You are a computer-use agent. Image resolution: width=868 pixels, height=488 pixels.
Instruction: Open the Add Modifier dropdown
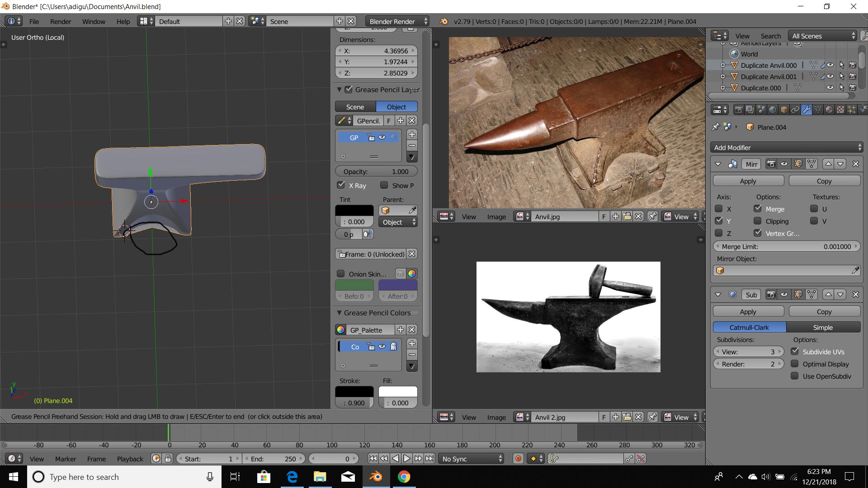(787, 147)
